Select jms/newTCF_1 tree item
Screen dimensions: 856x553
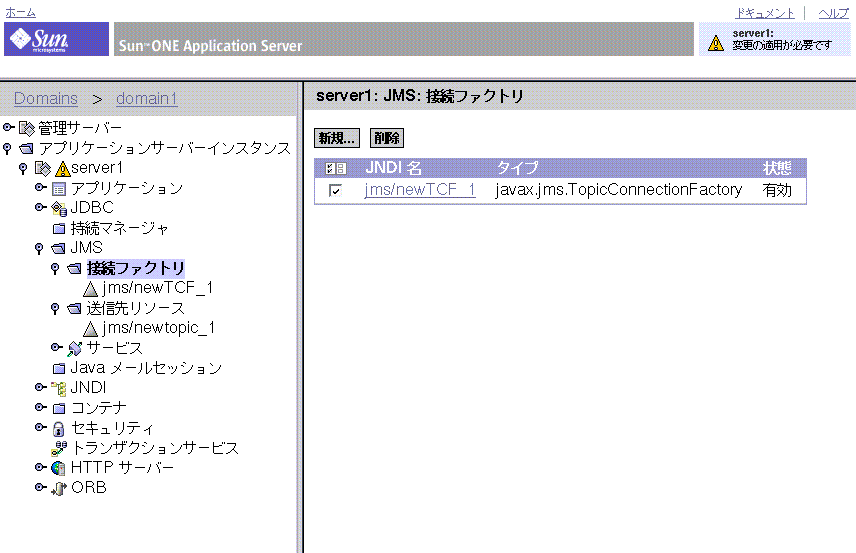pos(157,288)
